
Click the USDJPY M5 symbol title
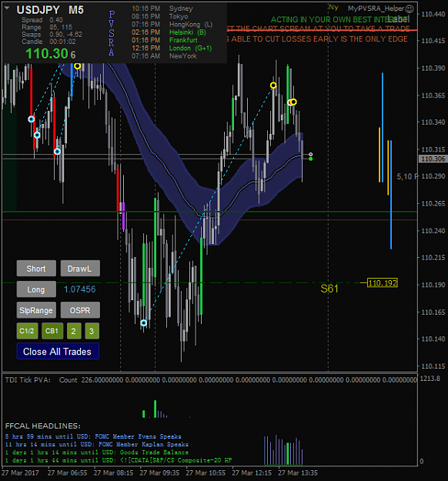point(50,10)
